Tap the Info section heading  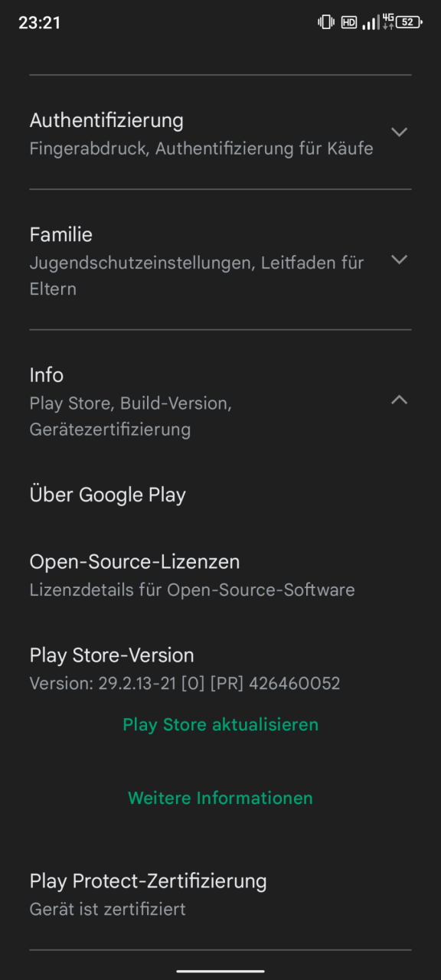coord(47,375)
